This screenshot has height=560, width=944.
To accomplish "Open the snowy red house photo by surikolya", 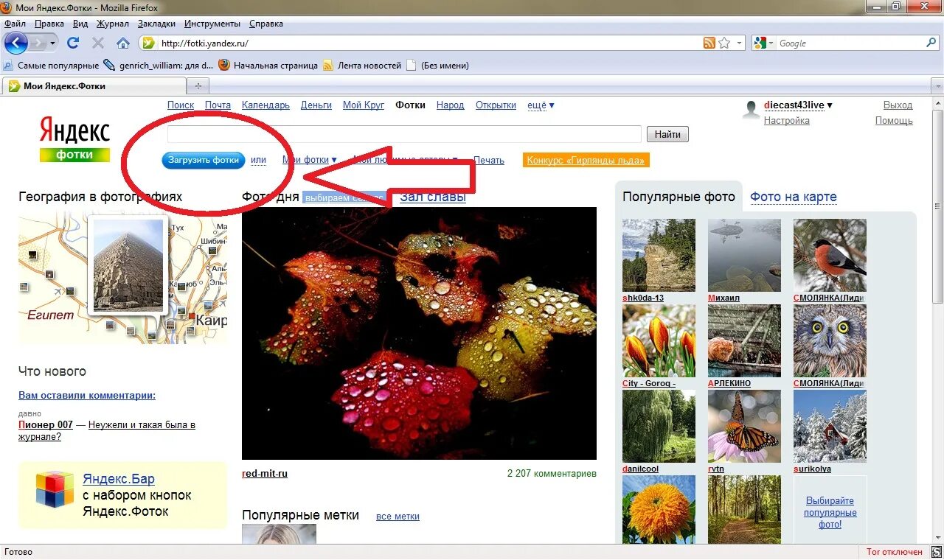I will click(830, 426).
